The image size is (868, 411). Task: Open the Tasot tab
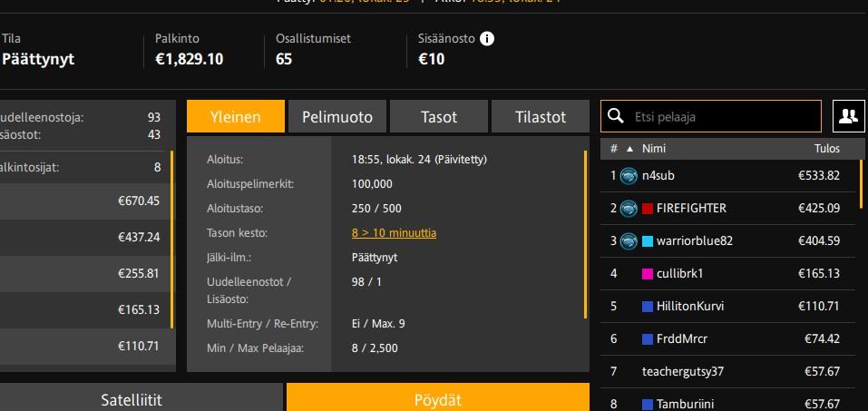[x=438, y=117]
